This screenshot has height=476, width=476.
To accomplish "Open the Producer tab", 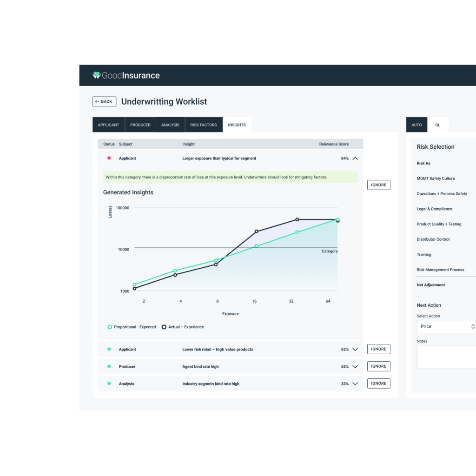I will [140, 125].
